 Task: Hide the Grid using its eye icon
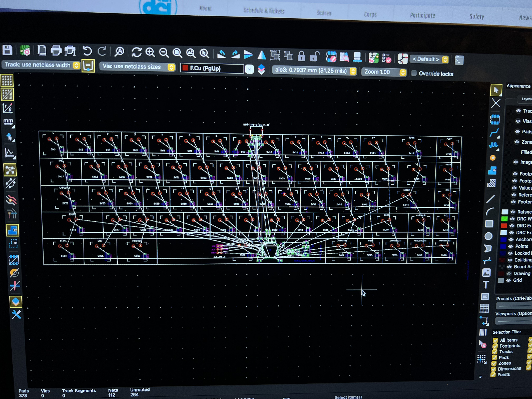(508, 280)
